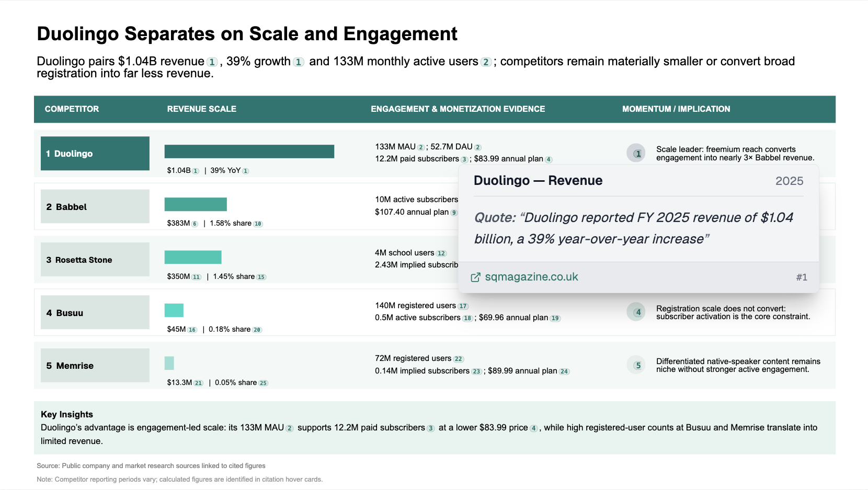The height and width of the screenshot is (490, 868).
Task: Click the "Key Insights" heading
Action: click(67, 415)
